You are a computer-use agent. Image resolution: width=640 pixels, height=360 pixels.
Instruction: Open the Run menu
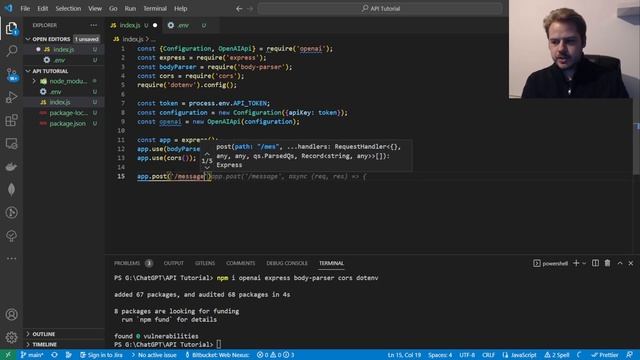point(130,8)
